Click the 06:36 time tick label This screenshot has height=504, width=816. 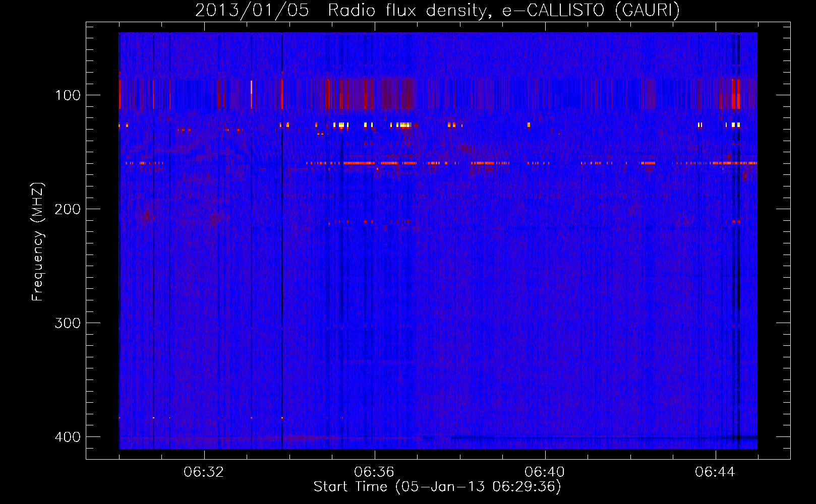click(374, 472)
